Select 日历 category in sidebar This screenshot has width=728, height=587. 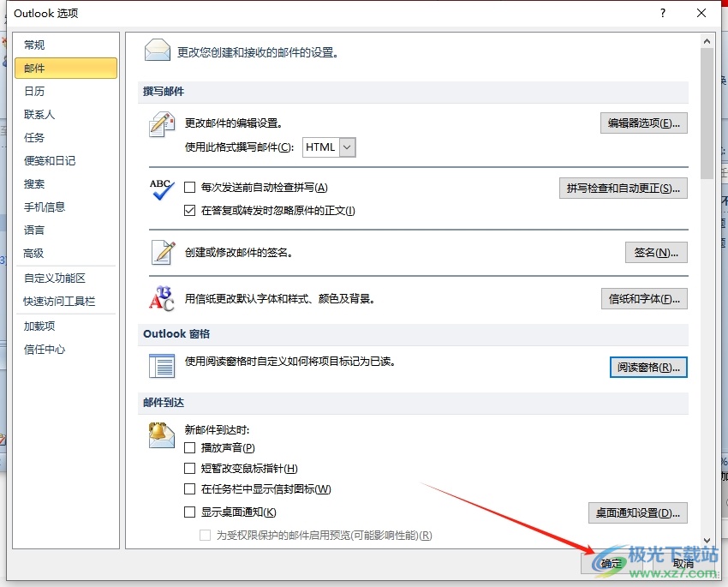(66, 91)
